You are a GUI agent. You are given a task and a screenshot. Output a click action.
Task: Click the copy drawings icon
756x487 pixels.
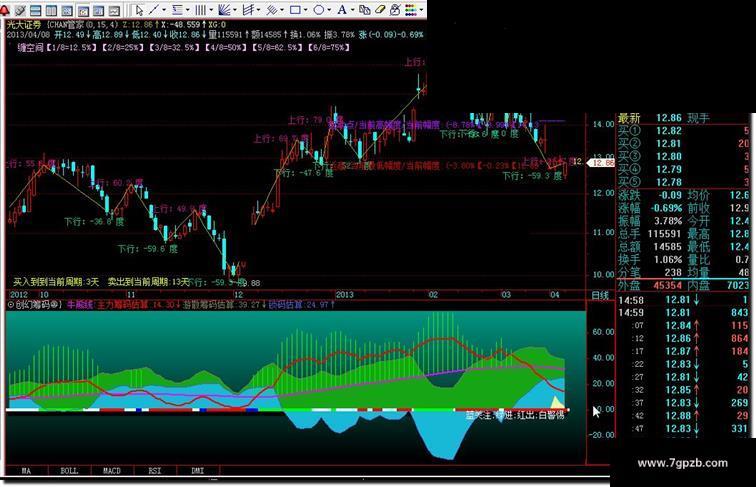click(x=365, y=10)
